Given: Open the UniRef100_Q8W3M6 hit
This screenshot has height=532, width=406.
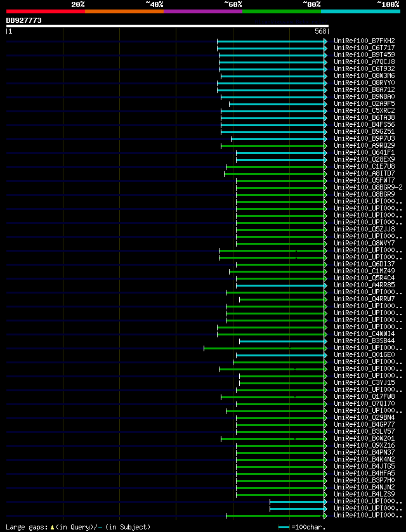Looking at the screenshot, I should tap(364, 75).
